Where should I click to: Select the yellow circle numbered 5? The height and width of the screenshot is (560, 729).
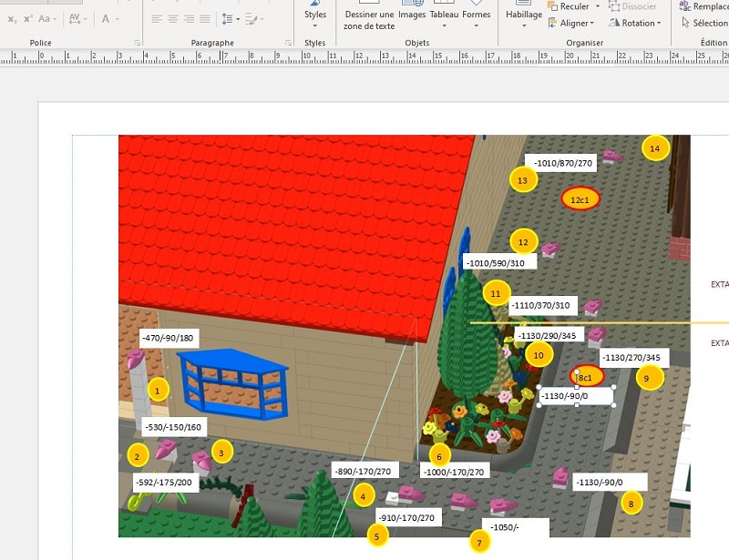(376, 536)
